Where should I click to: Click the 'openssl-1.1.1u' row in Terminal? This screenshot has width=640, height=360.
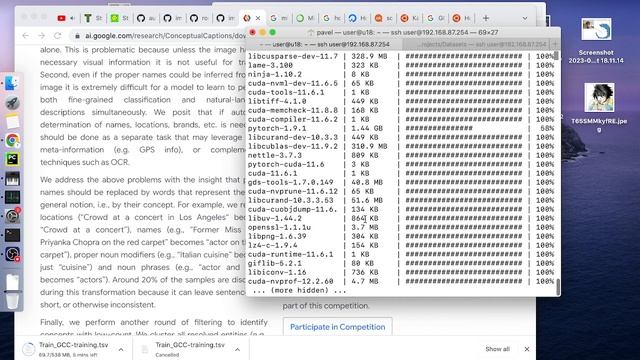pos(401,227)
